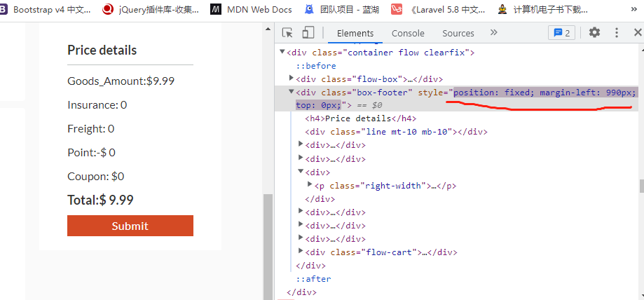This screenshot has height=300, width=644.
Task: Select the ::after pseudo-element row
Action: tap(314, 279)
